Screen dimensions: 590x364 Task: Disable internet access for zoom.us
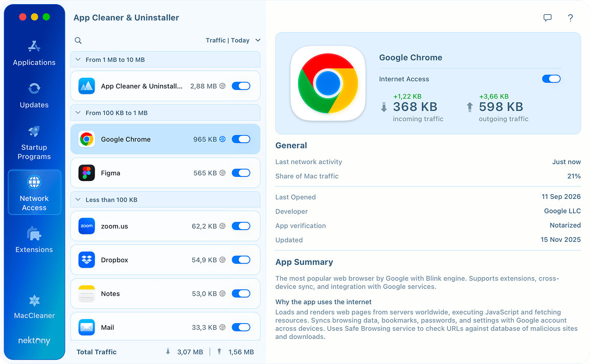241,226
